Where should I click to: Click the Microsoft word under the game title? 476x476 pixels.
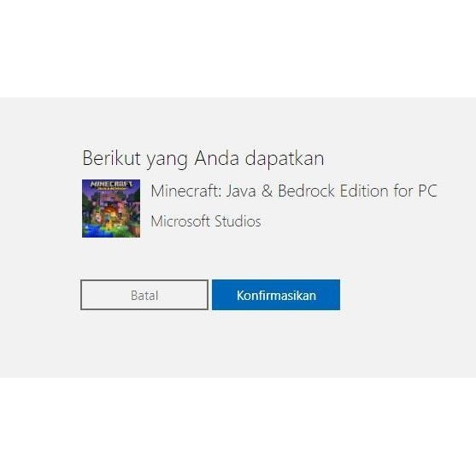point(180,221)
